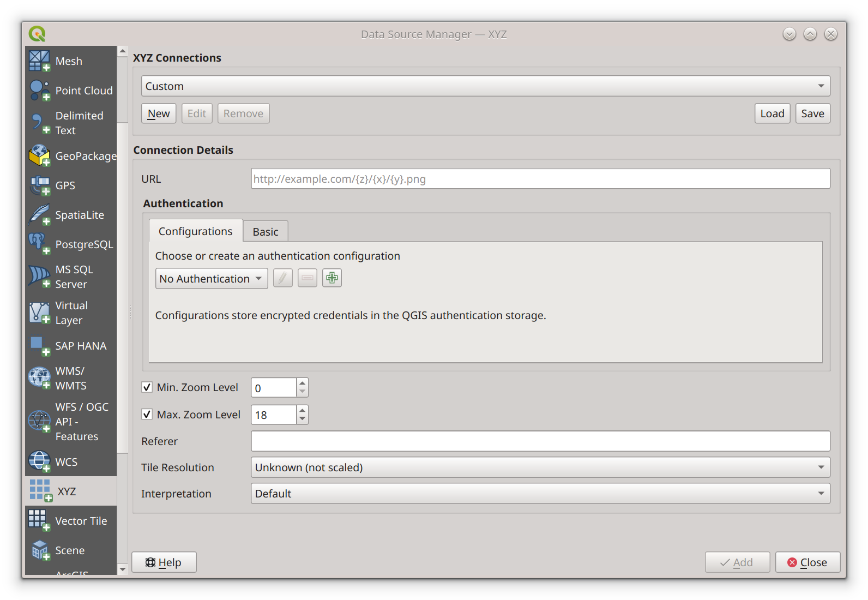Open the Vector Tile grid icon
868x600 pixels.
click(x=39, y=521)
